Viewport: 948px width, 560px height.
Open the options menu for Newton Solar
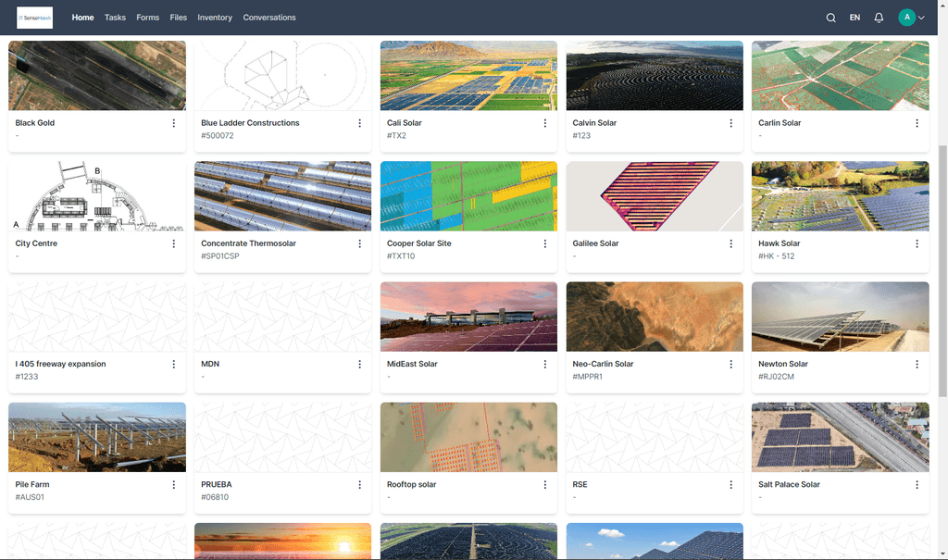tap(917, 364)
